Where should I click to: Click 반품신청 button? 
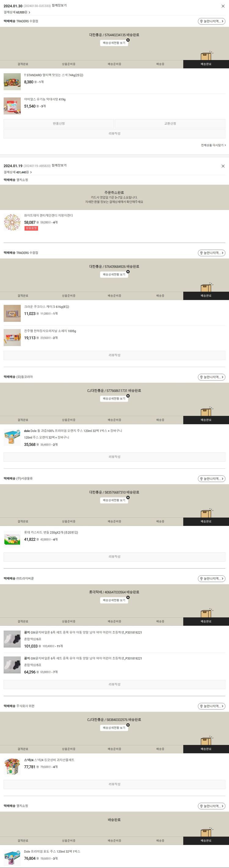[x=59, y=124]
